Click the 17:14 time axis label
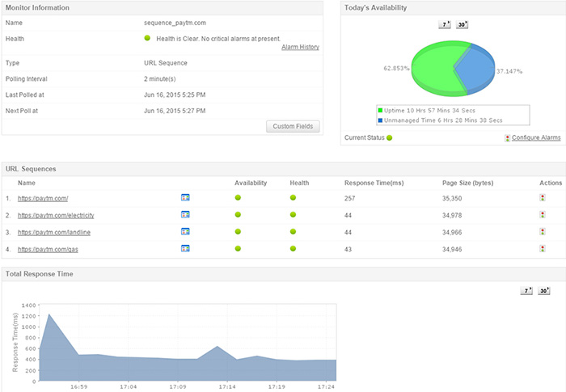The image size is (566, 392). pos(227,386)
